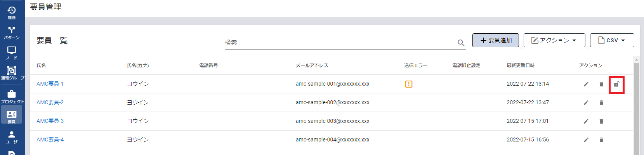
Task: Click the table's vertical scrollbar
Action: (x=636, y=108)
